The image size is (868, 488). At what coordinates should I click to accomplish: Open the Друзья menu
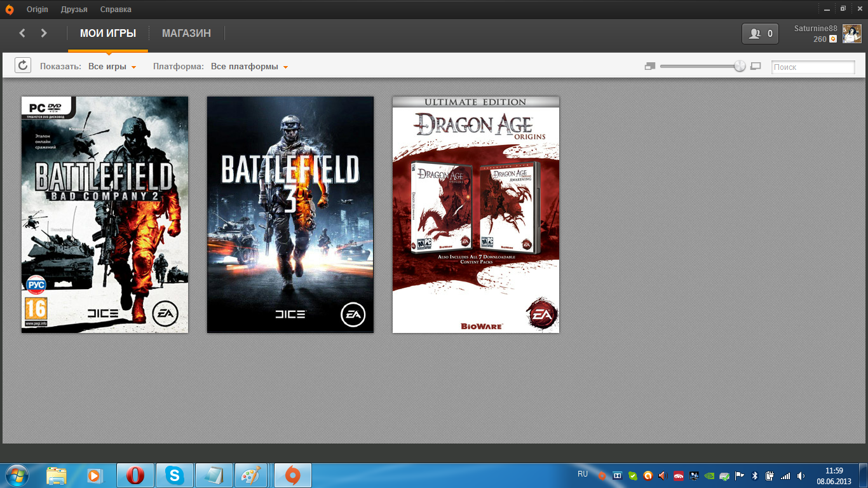click(x=74, y=10)
